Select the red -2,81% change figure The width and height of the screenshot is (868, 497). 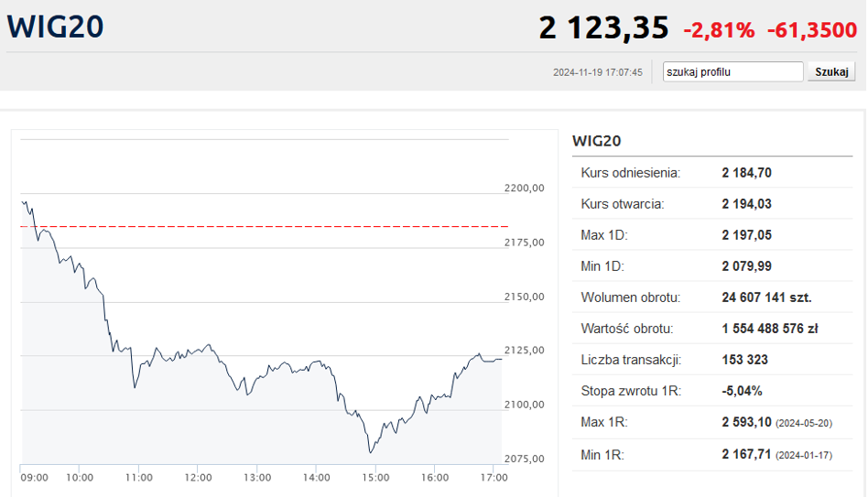719,29
